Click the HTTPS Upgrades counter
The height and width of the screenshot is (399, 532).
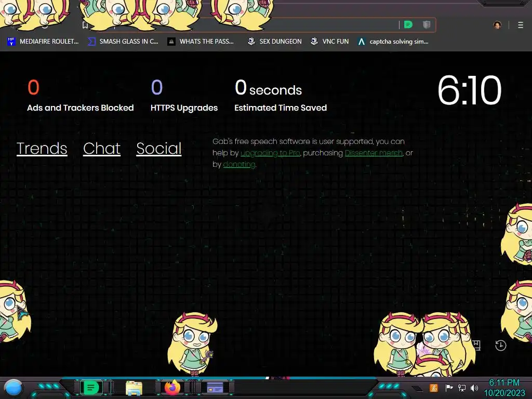(184, 96)
